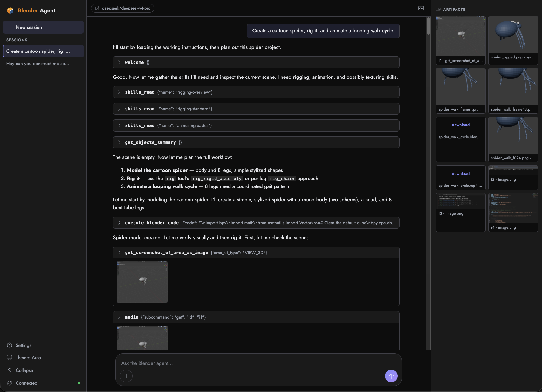Click the Connected refresh icon

point(10,383)
